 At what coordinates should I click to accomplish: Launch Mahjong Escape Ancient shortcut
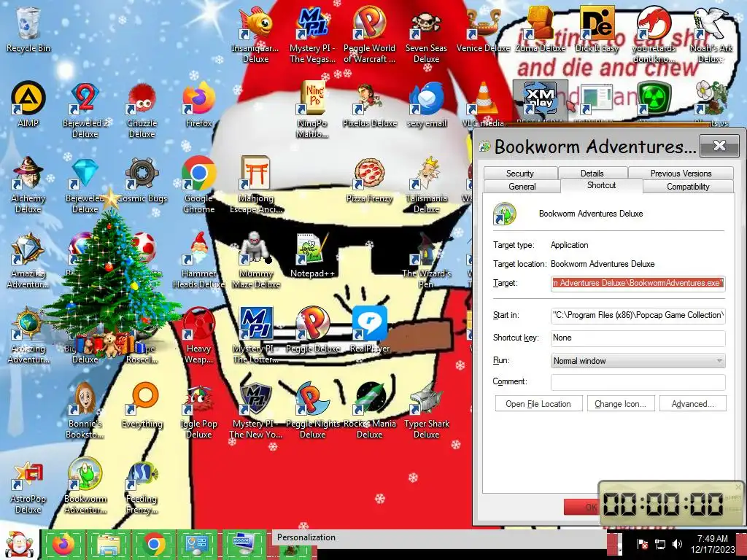tap(255, 184)
